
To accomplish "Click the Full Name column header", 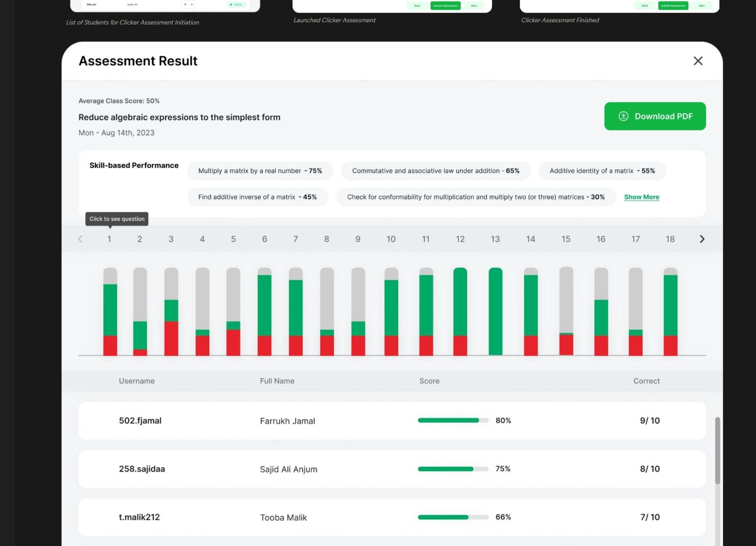I will (x=277, y=381).
